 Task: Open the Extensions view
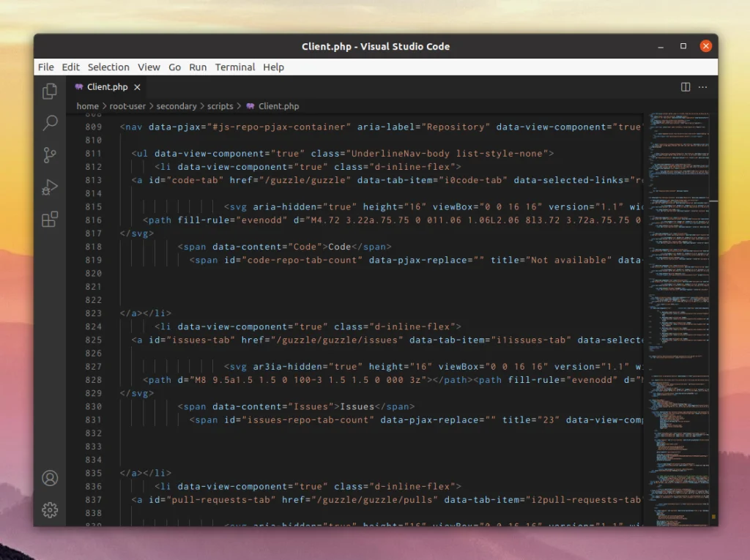point(50,220)
